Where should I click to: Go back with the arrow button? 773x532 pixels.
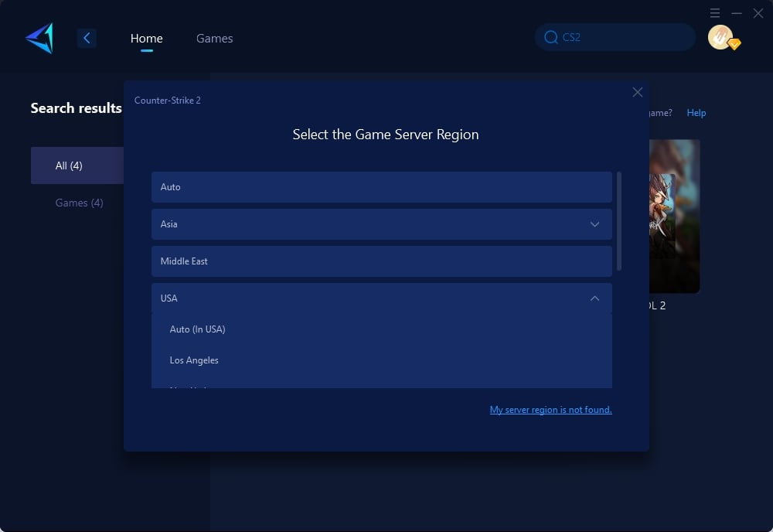(87, 38)
